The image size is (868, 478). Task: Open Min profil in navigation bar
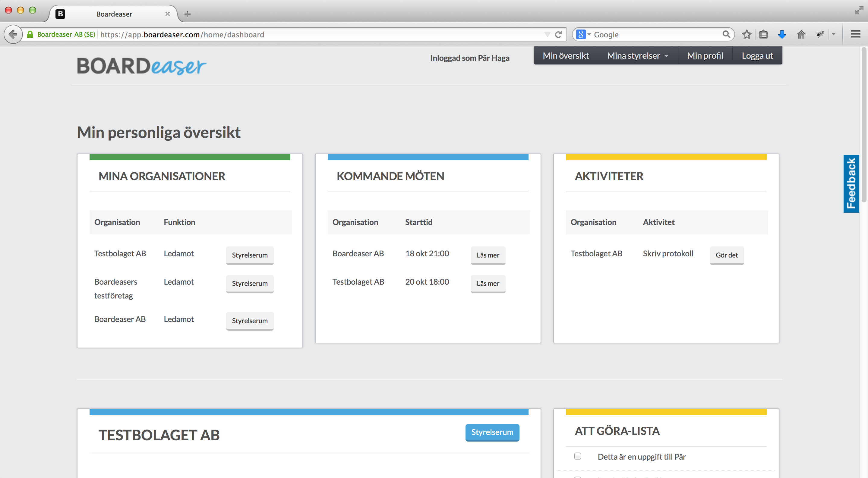[x=705, y=56]
